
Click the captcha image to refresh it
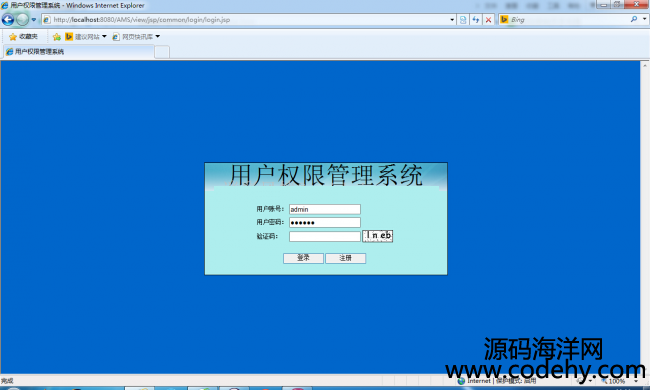pos(378,236)
